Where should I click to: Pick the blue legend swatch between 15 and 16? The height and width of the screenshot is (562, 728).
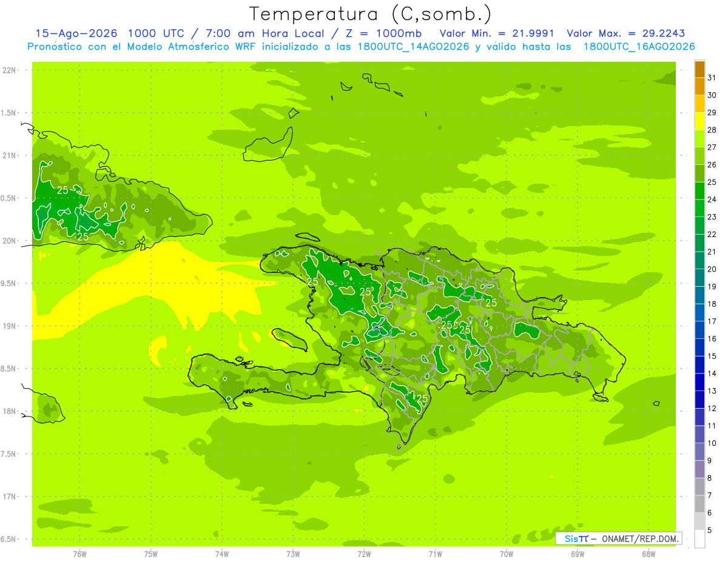coord(699,347)
